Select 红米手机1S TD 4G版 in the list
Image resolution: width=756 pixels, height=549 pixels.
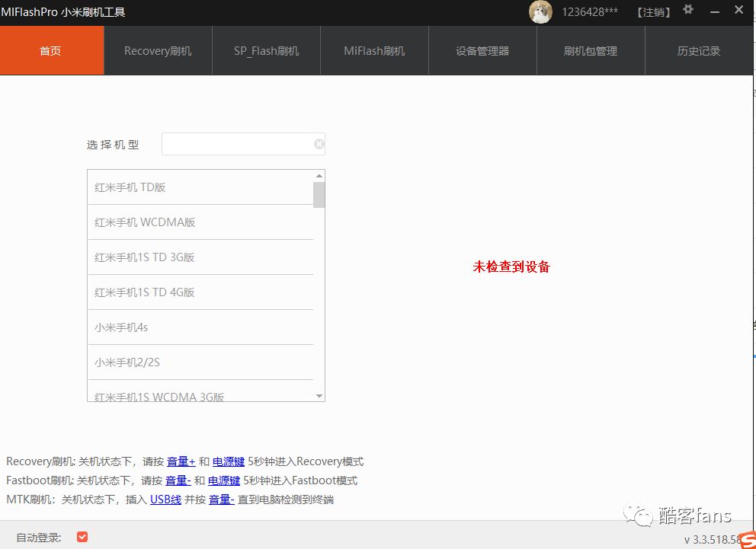(x=200, y=292)
